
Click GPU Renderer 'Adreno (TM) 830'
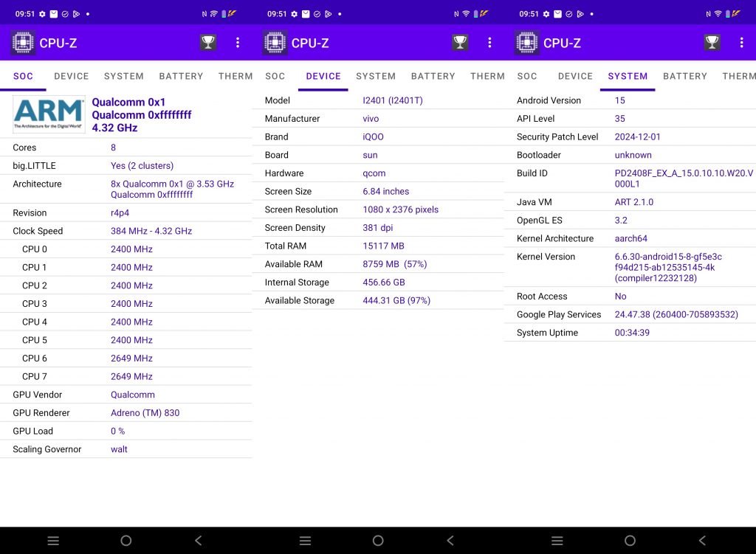(x=145, y=413)
